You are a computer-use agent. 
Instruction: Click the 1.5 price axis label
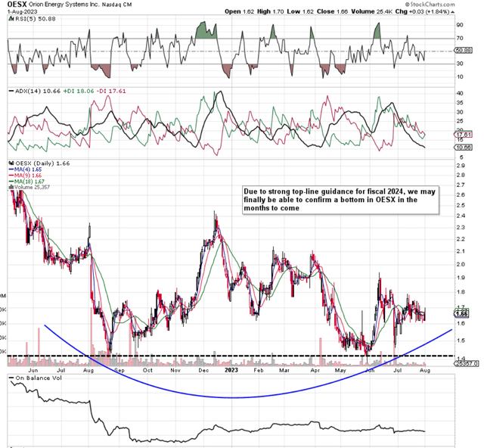pos(461,341)
